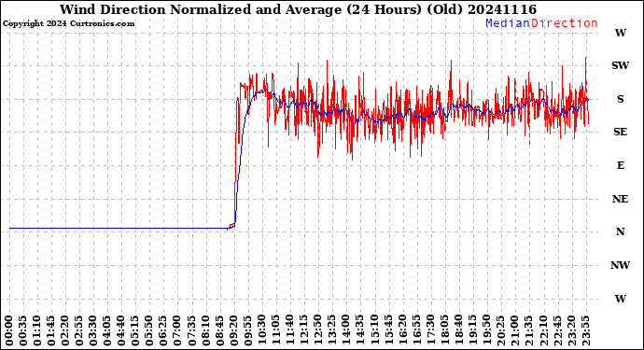
Task: Click the 08:10 time axis label
Action: click(x=205, y=330)
